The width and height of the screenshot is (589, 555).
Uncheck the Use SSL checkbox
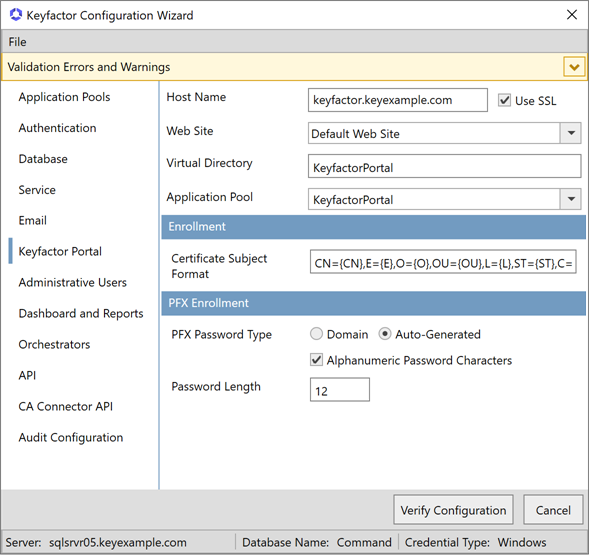click(504, 100)
